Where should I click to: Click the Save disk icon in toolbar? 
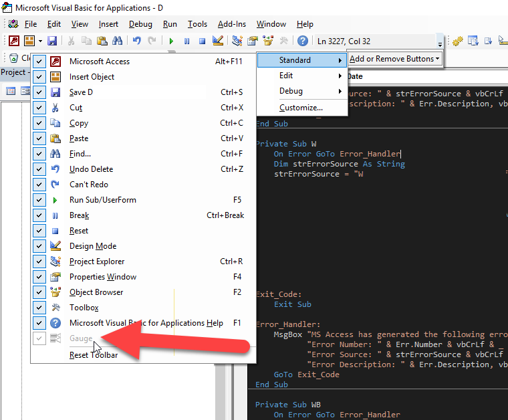[52, 41]
